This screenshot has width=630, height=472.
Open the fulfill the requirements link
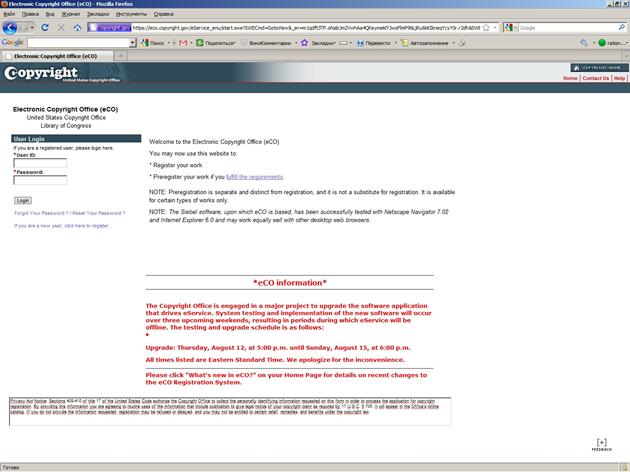click(x=254, y=177)
